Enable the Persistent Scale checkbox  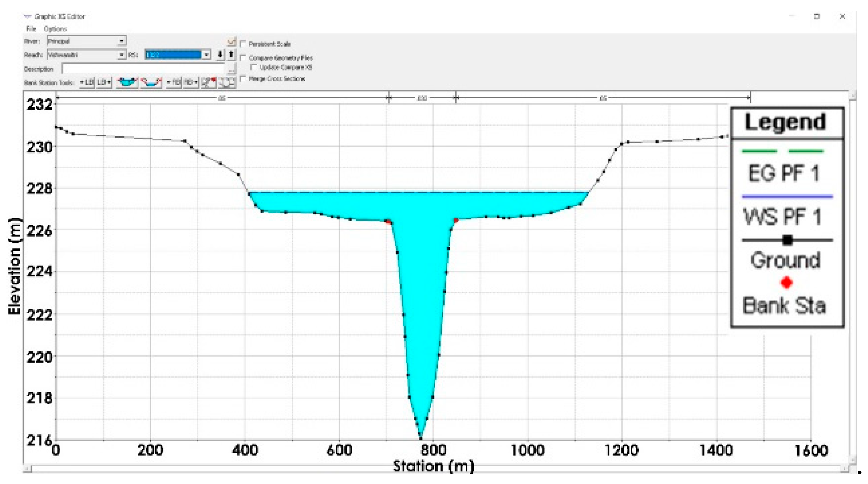pos(243,44)
